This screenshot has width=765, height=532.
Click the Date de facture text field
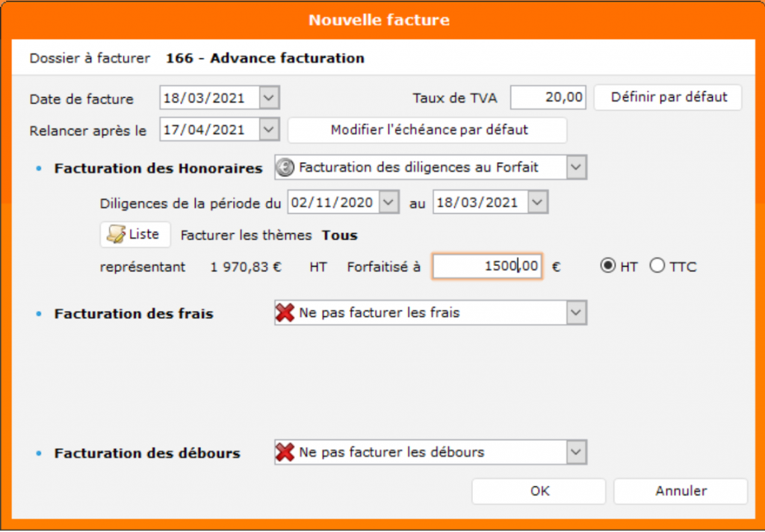pos(209,98)
